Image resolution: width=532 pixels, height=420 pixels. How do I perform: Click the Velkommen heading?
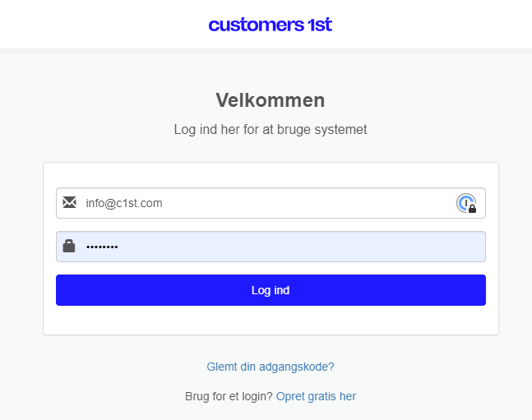coord(270,100)
